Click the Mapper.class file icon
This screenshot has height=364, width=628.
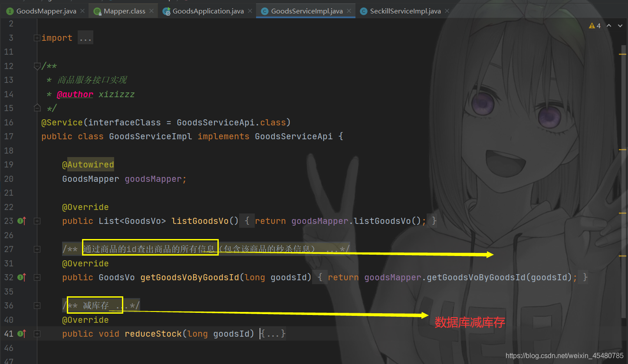(x=98, y=11)
